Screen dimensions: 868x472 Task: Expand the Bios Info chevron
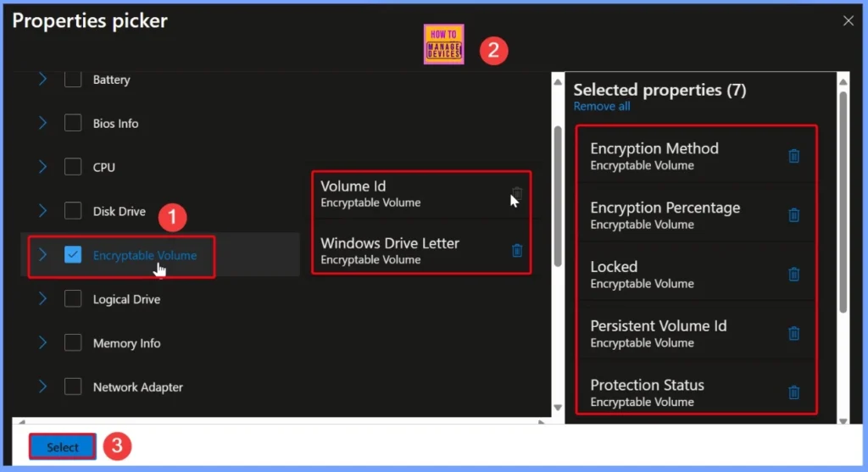42,123
